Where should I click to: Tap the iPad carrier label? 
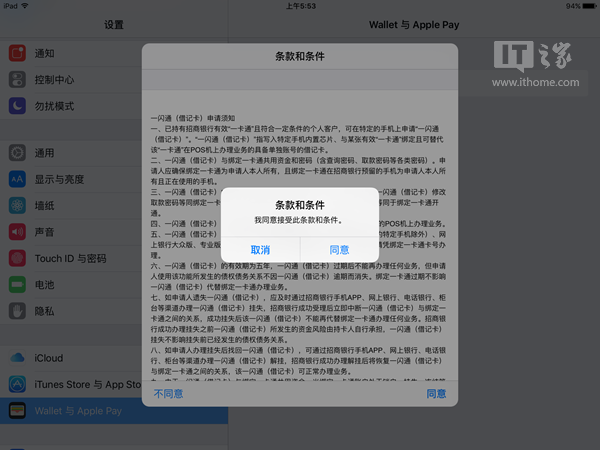10,6
